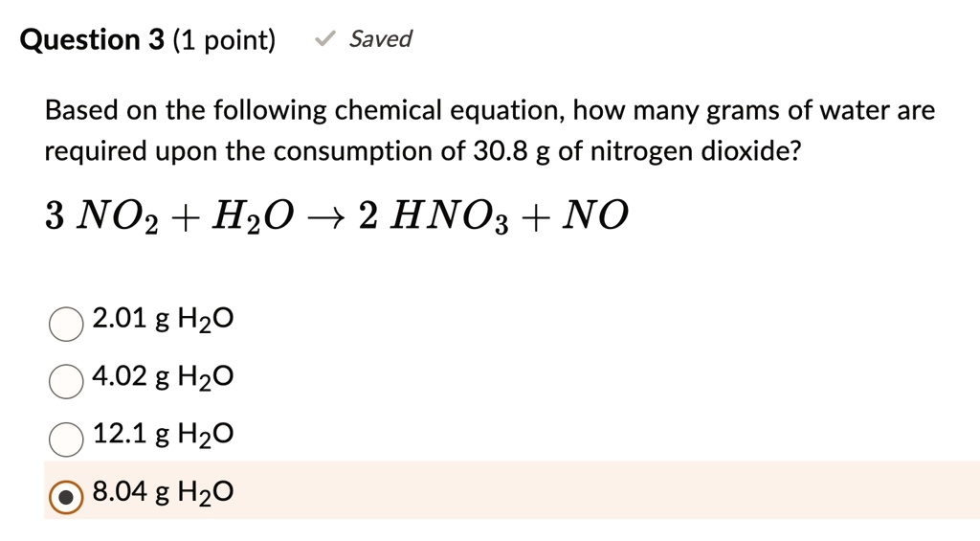
Task: Click the selected 8.04 g H2O radio button
Action: point(65,496)
